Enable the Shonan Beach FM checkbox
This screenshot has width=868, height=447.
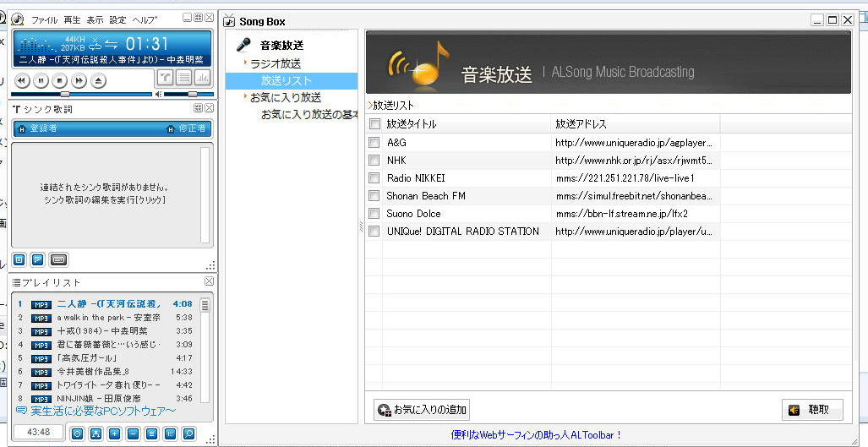click(374, 196)
